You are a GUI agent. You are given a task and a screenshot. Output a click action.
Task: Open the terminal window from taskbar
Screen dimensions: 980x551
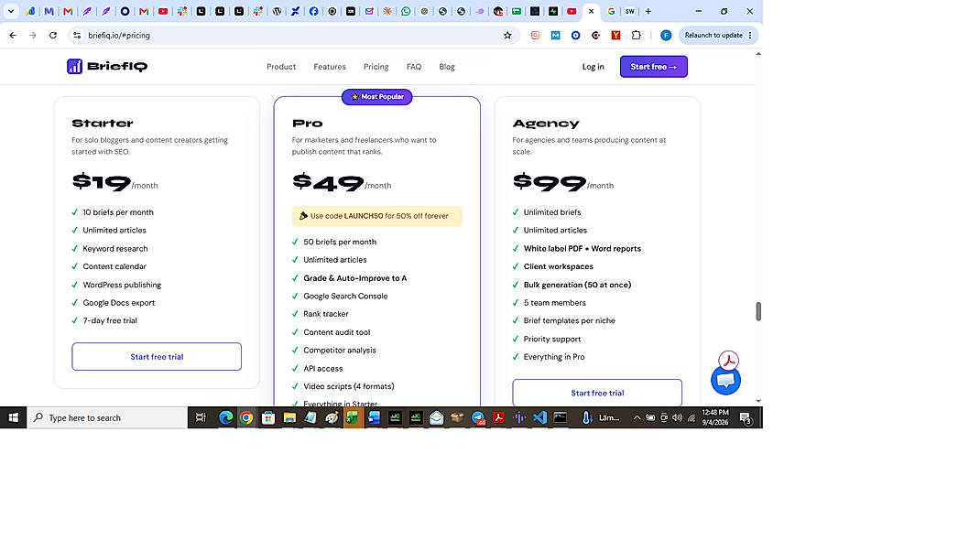pyautogui.click(x=561, y=417)
